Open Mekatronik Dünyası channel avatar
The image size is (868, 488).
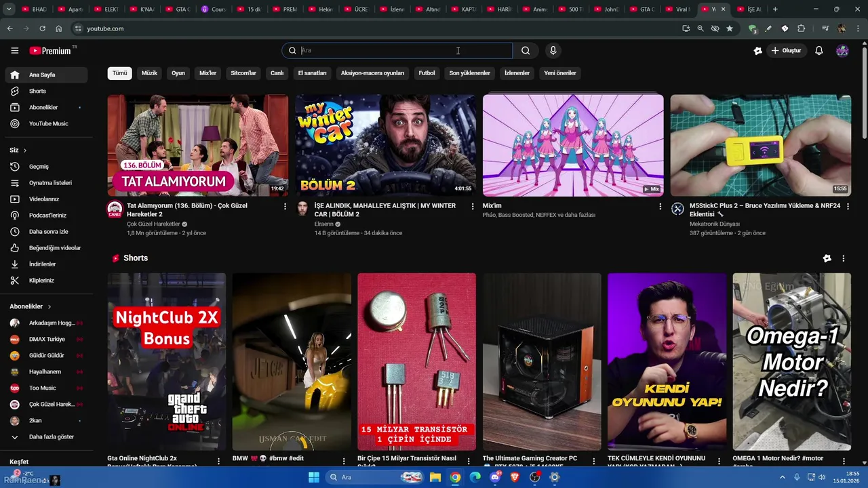point(677,209)
